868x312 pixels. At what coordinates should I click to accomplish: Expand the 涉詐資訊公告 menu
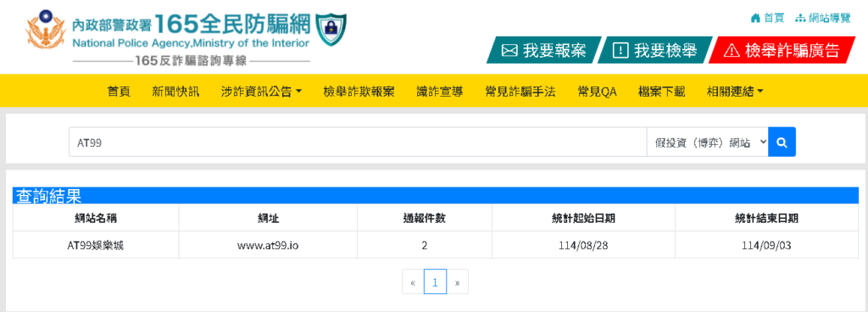pyautogui.click(x=261, y=92)
